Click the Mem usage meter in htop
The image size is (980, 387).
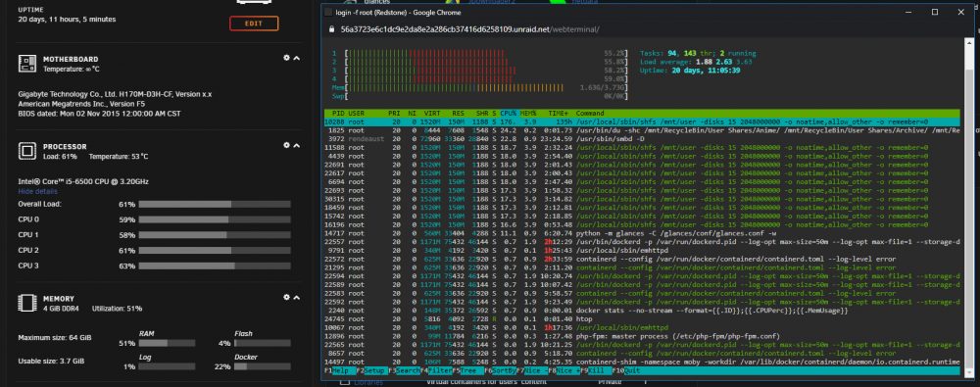479,87
